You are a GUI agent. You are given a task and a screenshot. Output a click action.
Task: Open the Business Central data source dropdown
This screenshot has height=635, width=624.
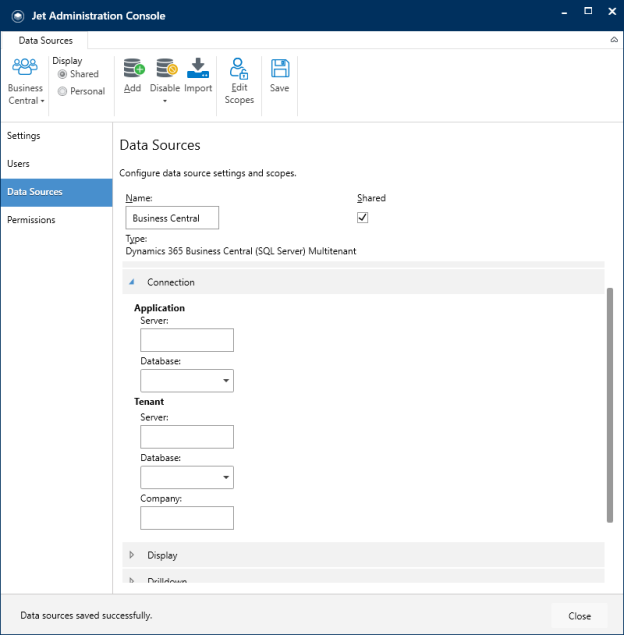26,81
